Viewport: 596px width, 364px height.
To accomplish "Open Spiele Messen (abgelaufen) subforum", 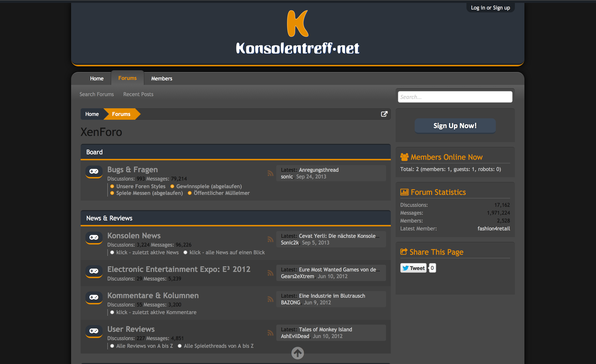I will click(x=150, y=193).
